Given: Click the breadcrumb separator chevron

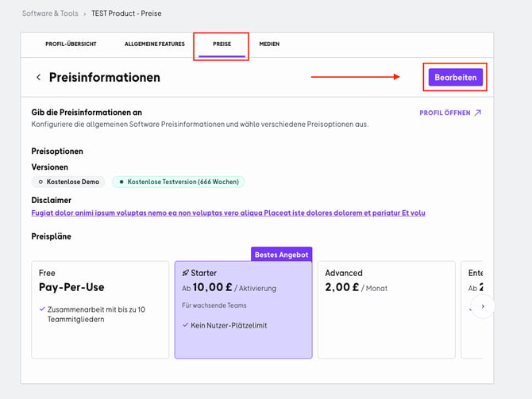Looking at the screenshot, I should [84, 14].
